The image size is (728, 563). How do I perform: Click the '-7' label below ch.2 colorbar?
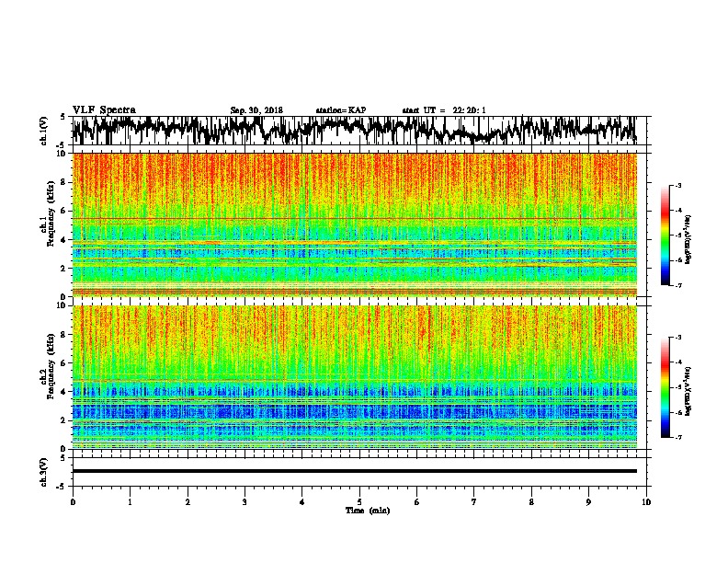(678, 437)
